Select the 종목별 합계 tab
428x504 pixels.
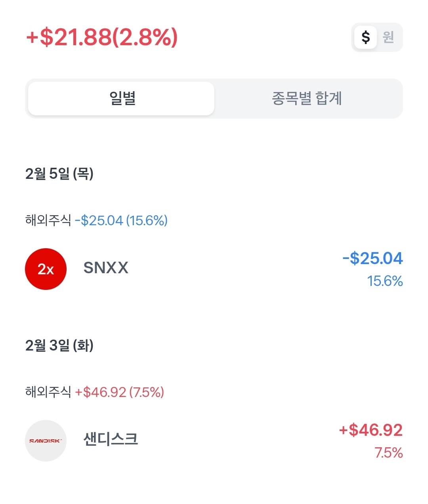(x=307, y=98)
